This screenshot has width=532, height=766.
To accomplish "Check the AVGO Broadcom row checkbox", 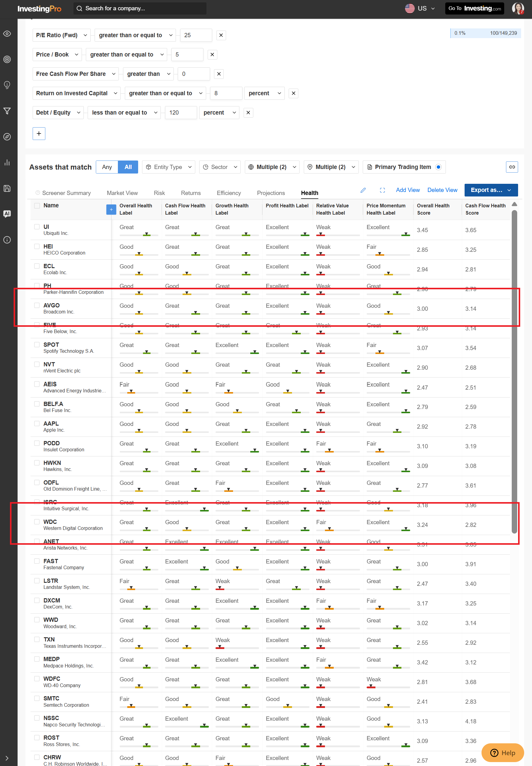I will click(x=37, y=305).
